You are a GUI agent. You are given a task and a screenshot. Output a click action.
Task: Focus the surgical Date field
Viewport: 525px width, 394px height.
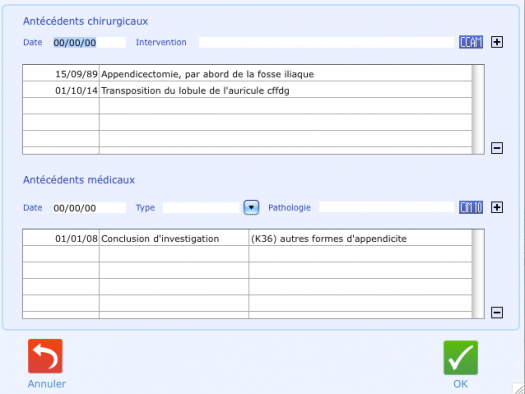pyautogui.click(x=89, y=43)
